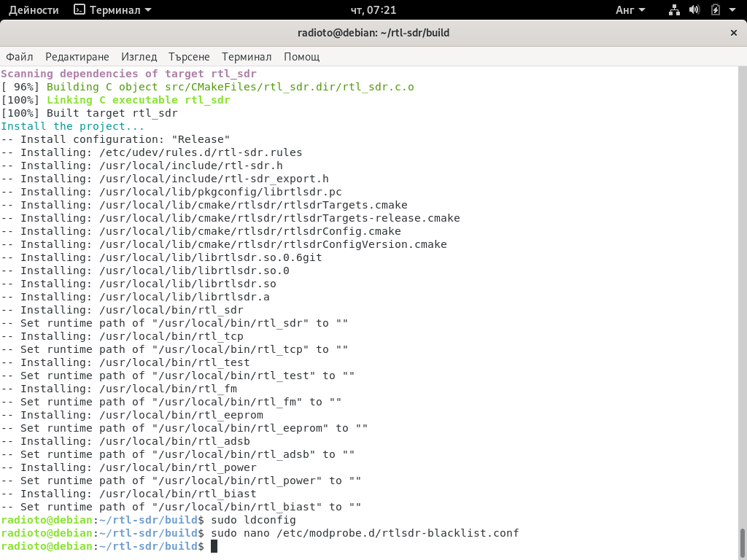This screenshot has width=747, height=560.
Task: Click the librtlsdr.so.0.6git install line
Action: 161,257
